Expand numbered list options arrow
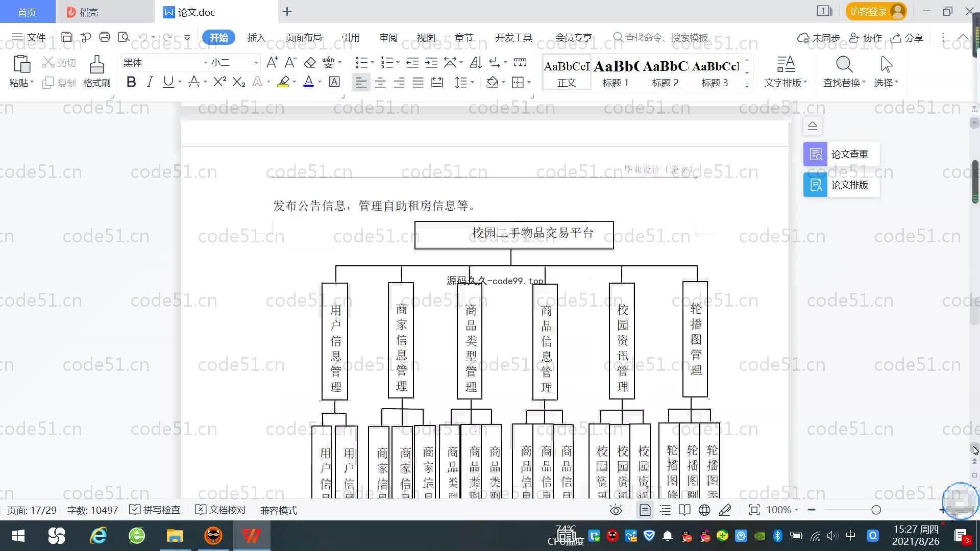This screenshot has height=551, width=980. click(x=398, y=63)
